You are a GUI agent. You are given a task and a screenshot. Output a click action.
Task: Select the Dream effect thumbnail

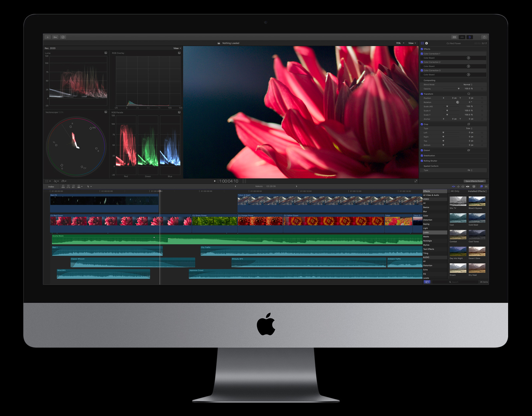tap(458, 268)
